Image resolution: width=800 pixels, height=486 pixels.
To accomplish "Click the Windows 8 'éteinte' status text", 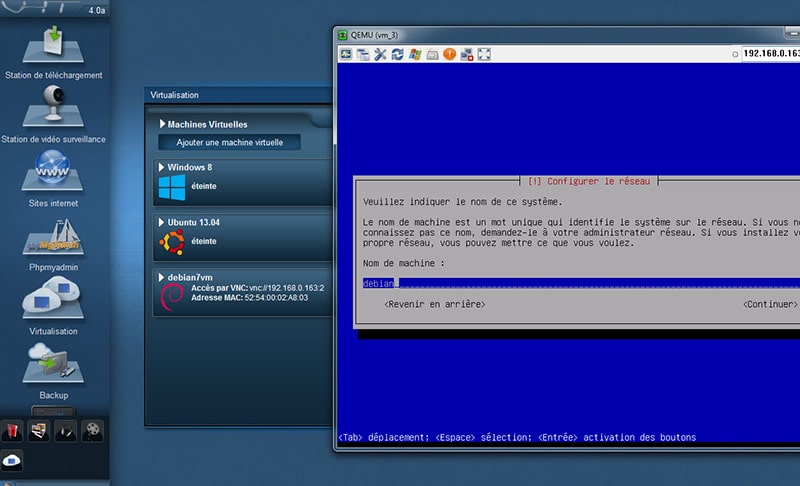I will pos(204,186).
